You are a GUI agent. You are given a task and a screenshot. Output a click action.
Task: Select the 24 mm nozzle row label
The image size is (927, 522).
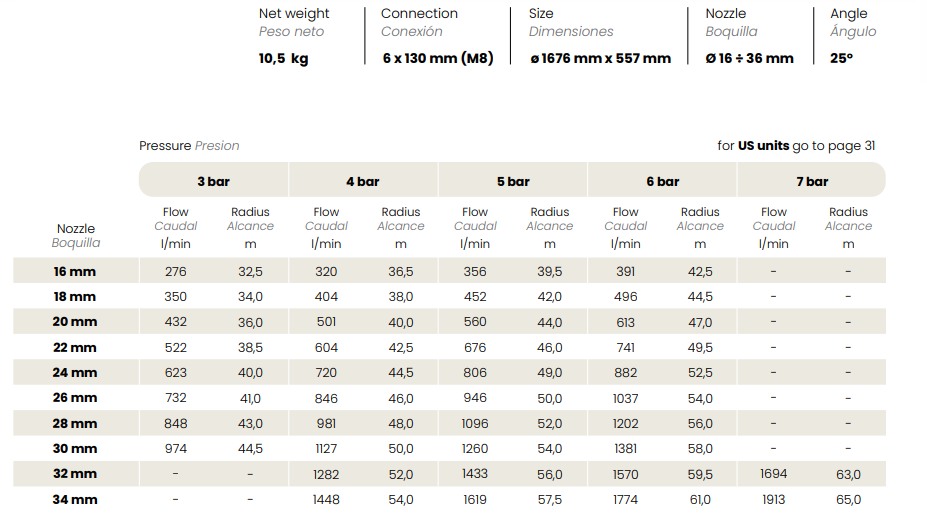click(x=75, y=373)
